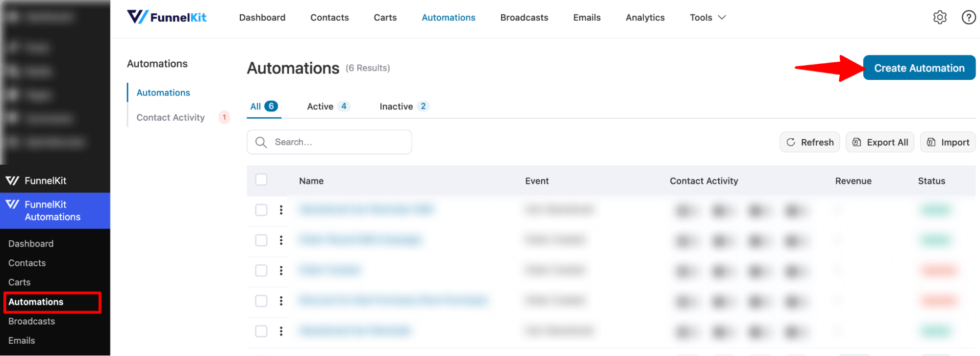Open Broadcasts in the top navigation
This screenshot has width=980, height=356.
pyautogui.click(x=524, y=18)
